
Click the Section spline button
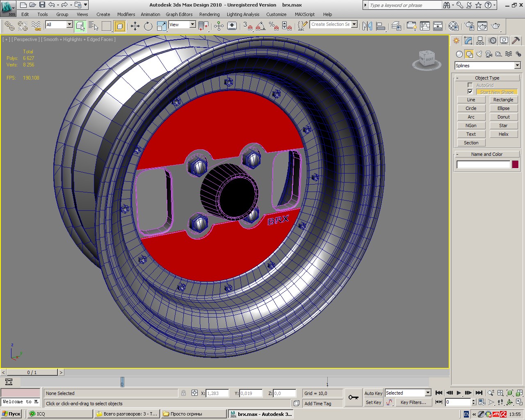[471, 143]
